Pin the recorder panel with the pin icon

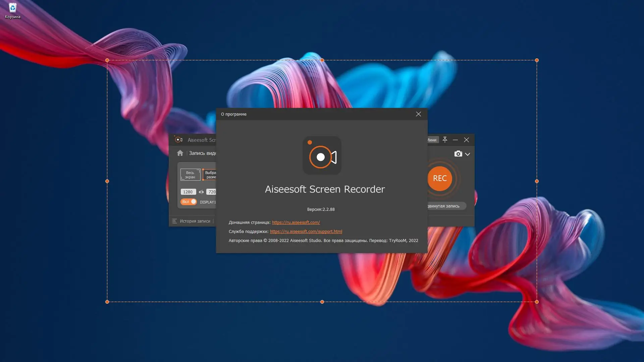pos(445,140)
